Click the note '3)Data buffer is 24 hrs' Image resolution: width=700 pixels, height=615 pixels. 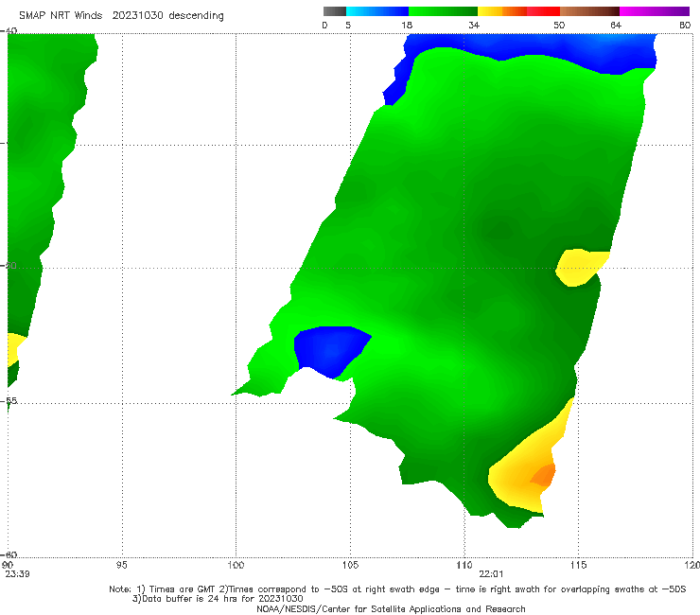(218, 599)
